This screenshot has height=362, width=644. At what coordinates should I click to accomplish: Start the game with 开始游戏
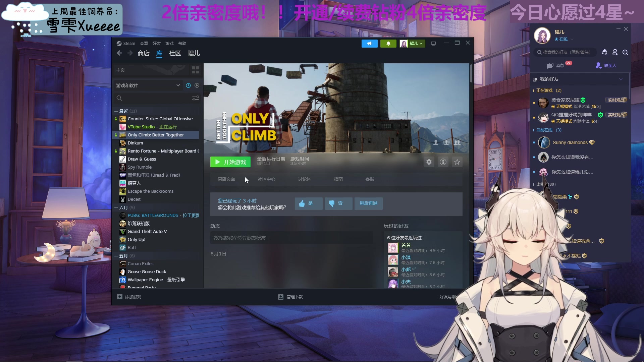pyautogui.click(x=230, y=162)
